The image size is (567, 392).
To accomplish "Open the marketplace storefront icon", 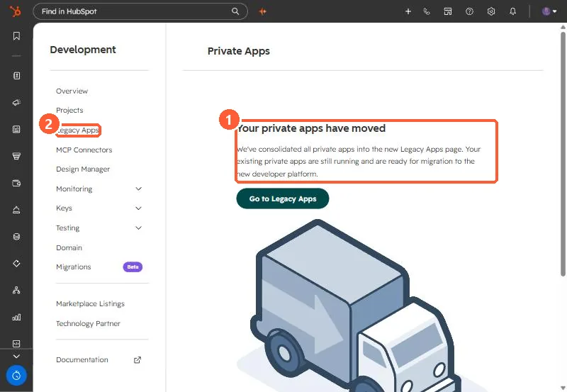I will click(x=448, y=11).
